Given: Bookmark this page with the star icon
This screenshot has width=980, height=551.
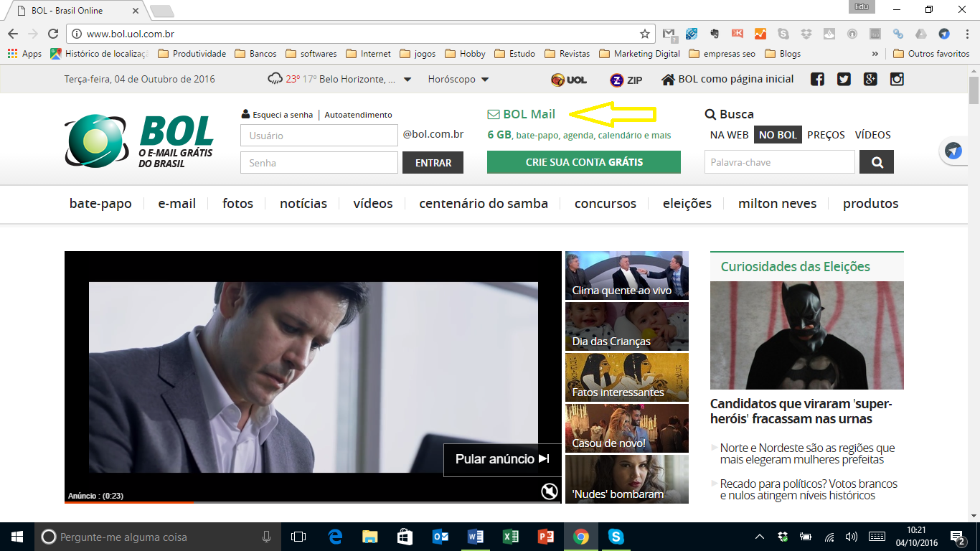Looking at the screenshot, I should coord(645,34).
